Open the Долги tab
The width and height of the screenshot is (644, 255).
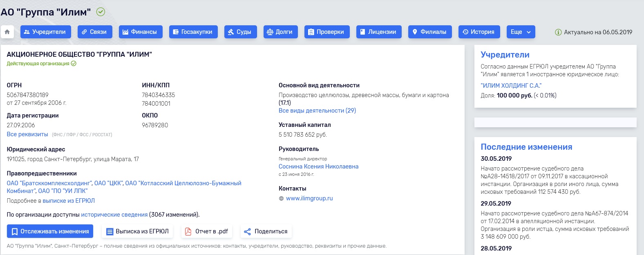(280, 32)
